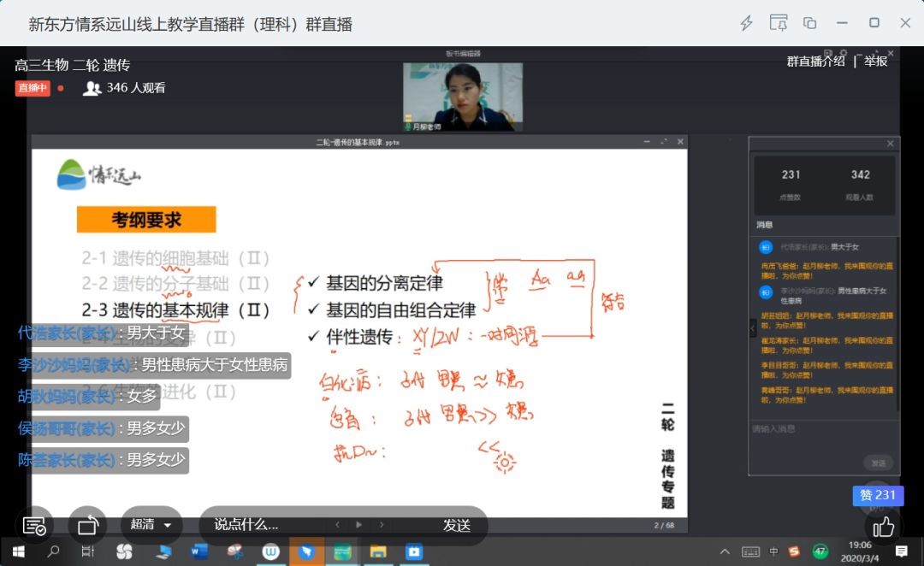The width and height of the screenshot is (924, 566).
Task: Go to the next slide arrow
Action: 382,524
